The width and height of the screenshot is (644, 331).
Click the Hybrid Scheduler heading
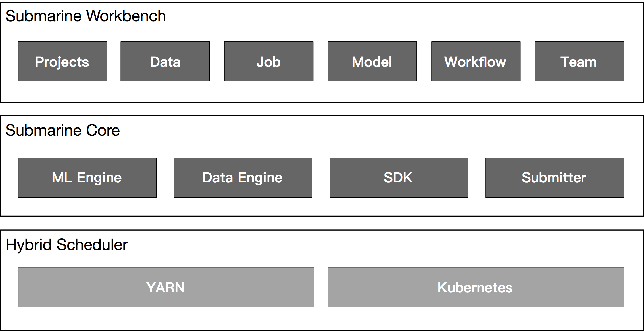tap(66, 245)
